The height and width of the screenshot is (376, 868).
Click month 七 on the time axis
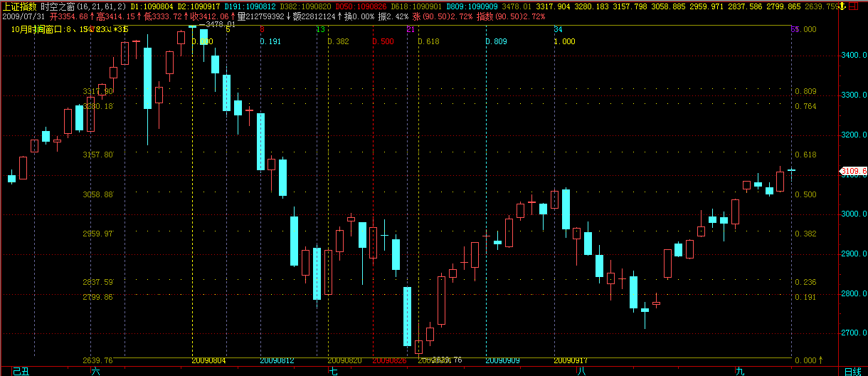pos(333,371)
